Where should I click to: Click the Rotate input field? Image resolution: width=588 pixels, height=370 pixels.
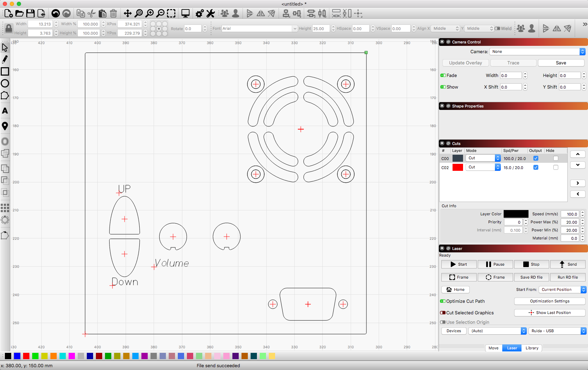193,29
